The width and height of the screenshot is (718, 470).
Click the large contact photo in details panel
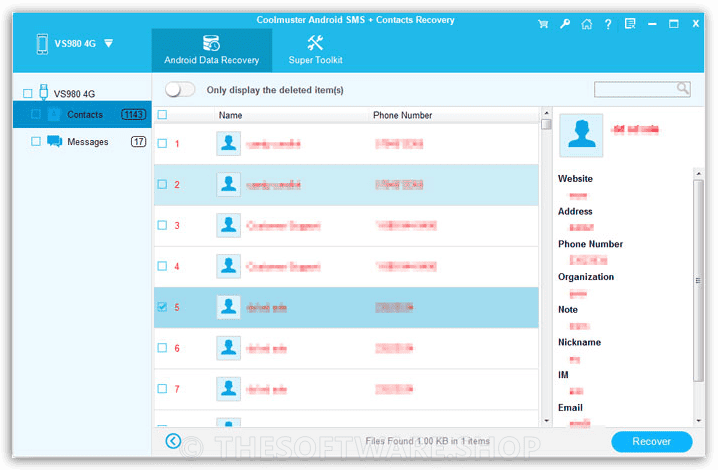(581, 136)
